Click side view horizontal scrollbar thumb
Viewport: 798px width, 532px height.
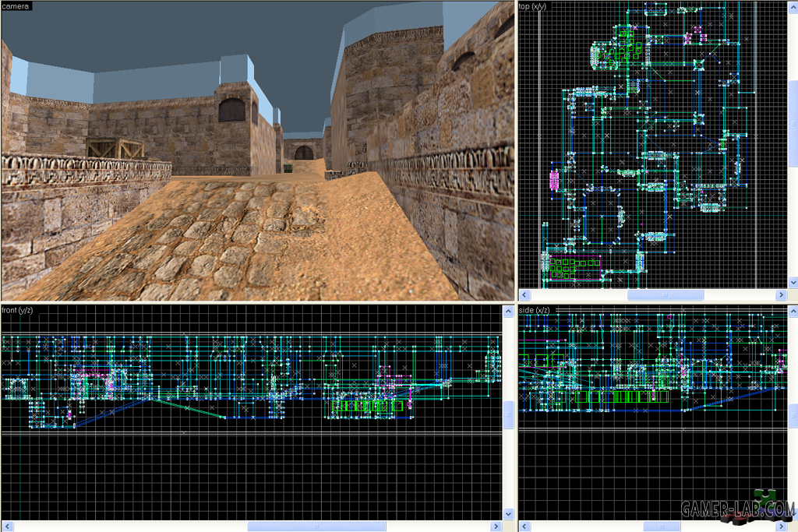(662, 527)
